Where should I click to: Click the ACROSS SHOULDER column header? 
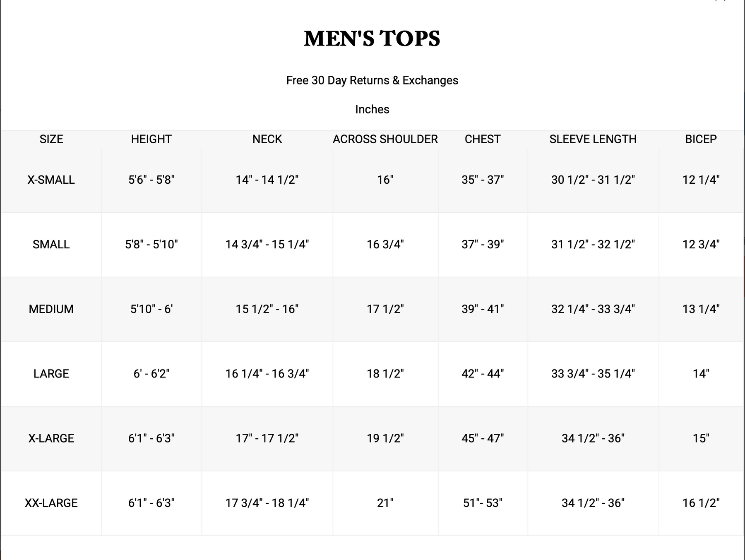(x=385, y=139)
